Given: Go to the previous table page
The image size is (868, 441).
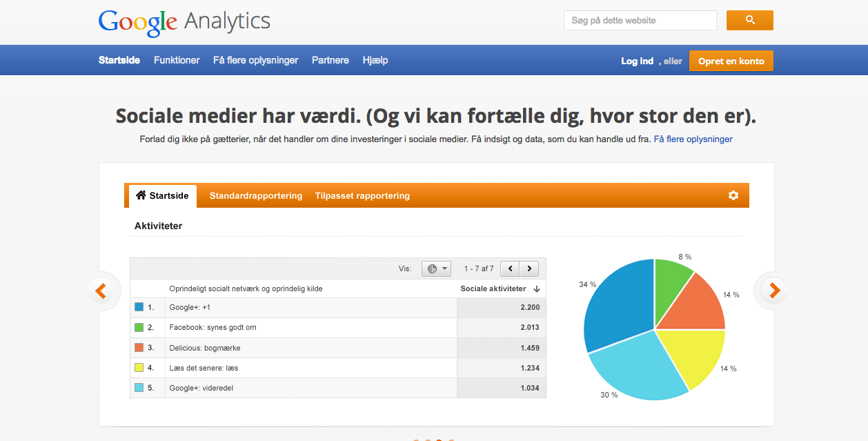Looking at the screenshot, I should pyautogui.click(x=510, y=268).
